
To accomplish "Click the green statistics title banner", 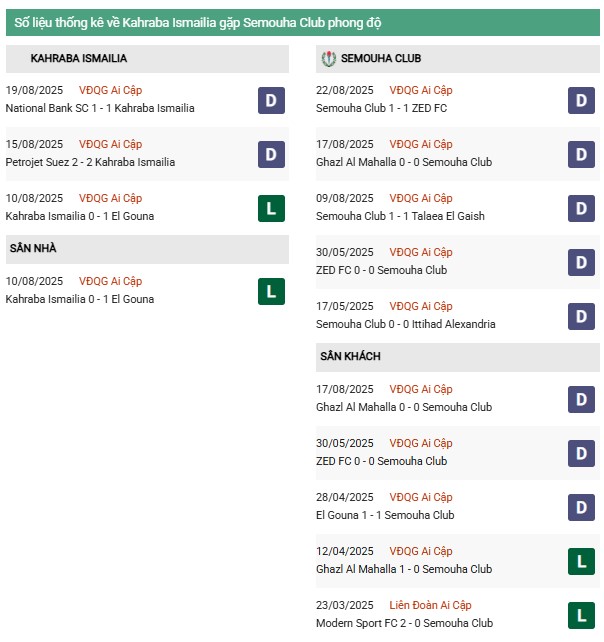I will [x=302, y=22].
